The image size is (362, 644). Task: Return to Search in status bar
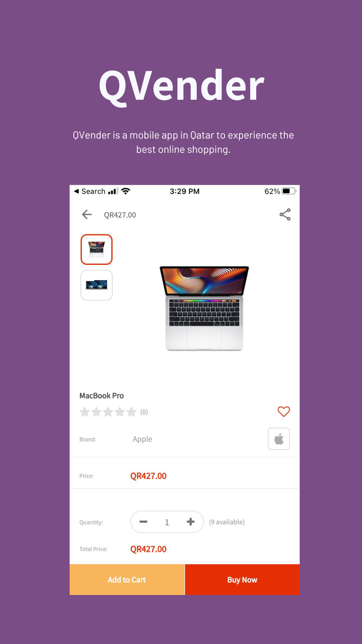(x=90, y=191)
